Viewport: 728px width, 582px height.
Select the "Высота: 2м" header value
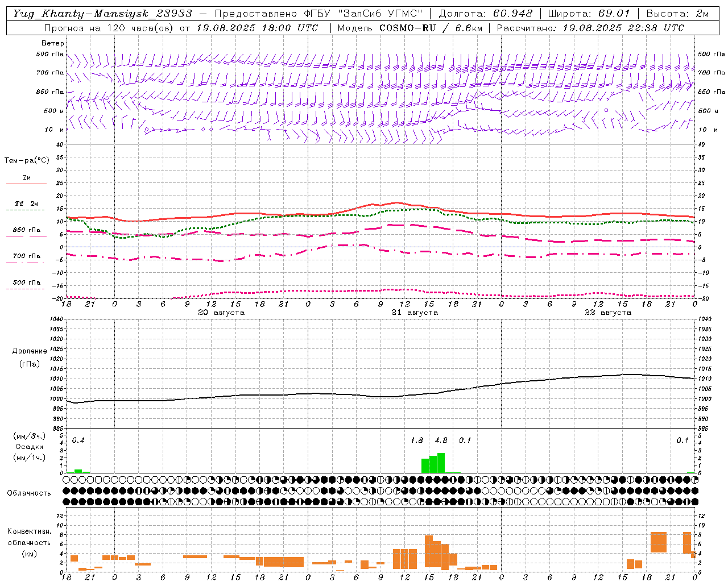pos(677,14)
